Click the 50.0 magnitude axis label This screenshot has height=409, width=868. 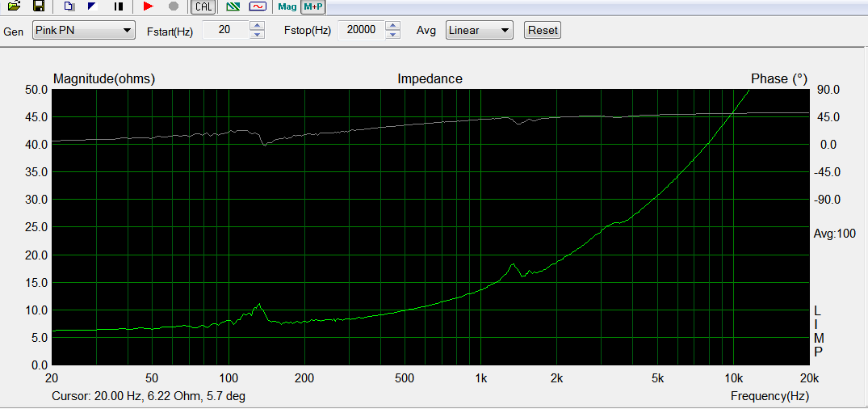point(36,90)
